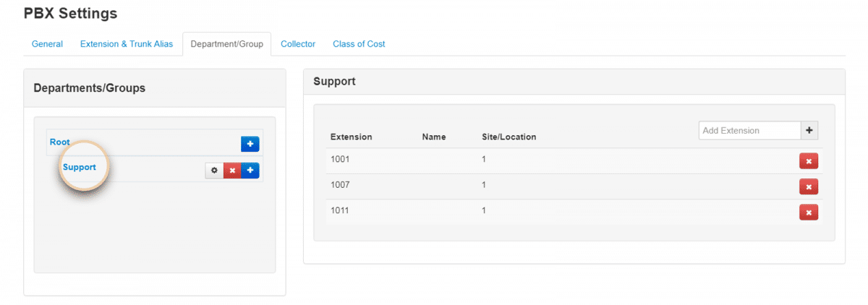The image size is (868, 305).
Task: Click the Name column header
Action: coord(434,137)
